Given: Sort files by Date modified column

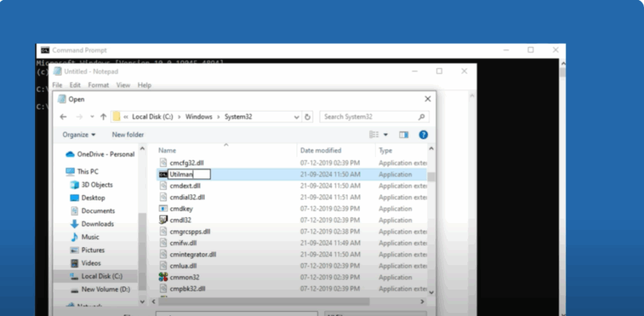Looking at the screenshot, I should coord(321,150).
